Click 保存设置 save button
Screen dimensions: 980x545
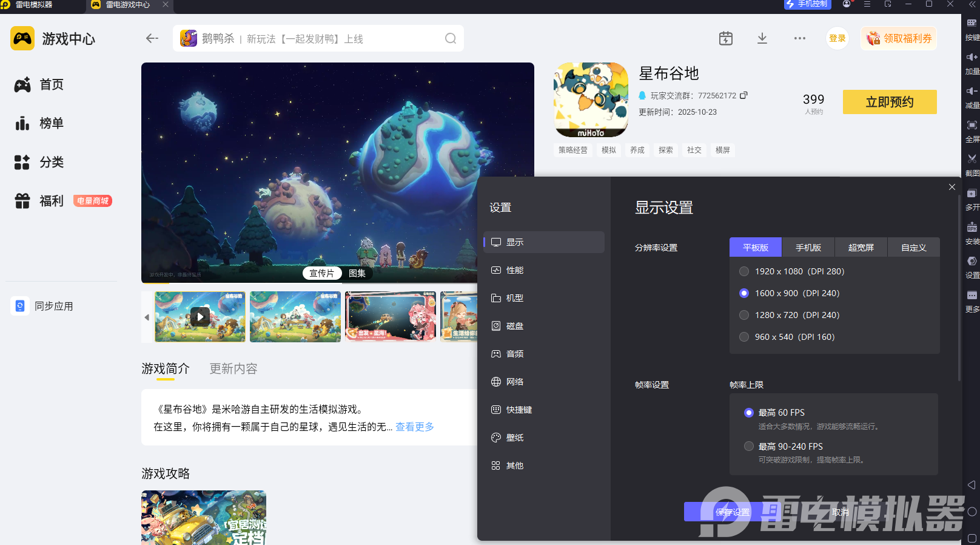(733, 512)
